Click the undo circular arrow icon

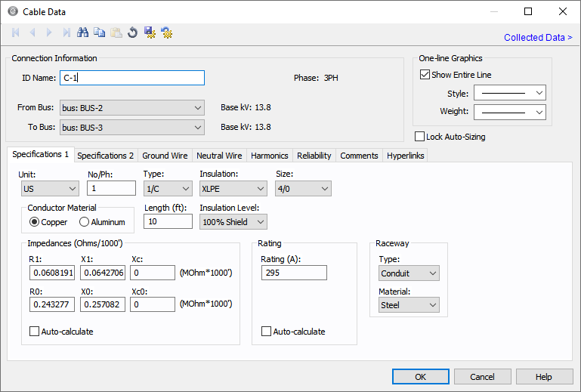click(x=132, y=32)
